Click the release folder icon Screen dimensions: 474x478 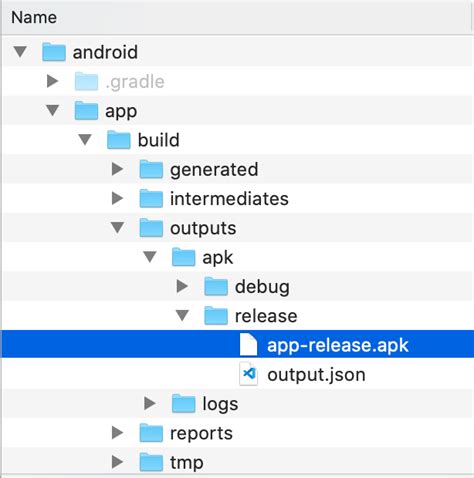(x=216, y=316)
